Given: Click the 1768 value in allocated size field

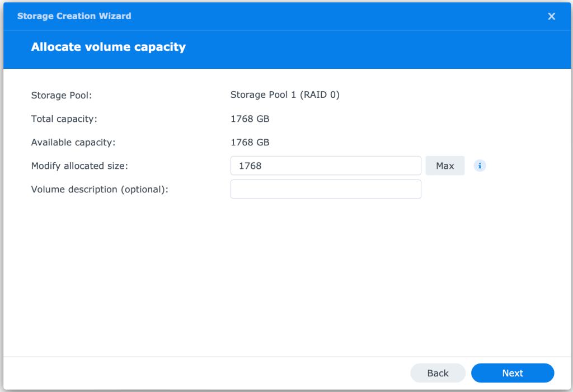Looking at the screenshot, I should point(250,166).
